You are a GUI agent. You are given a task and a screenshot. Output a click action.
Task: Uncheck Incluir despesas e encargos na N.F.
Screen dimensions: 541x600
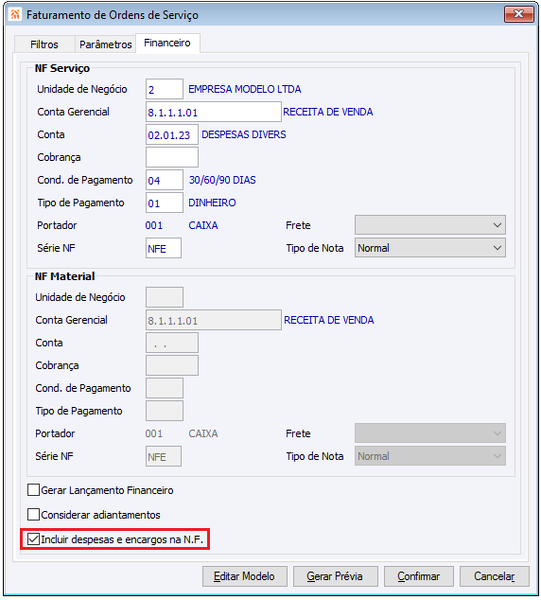tap(34, 539)
